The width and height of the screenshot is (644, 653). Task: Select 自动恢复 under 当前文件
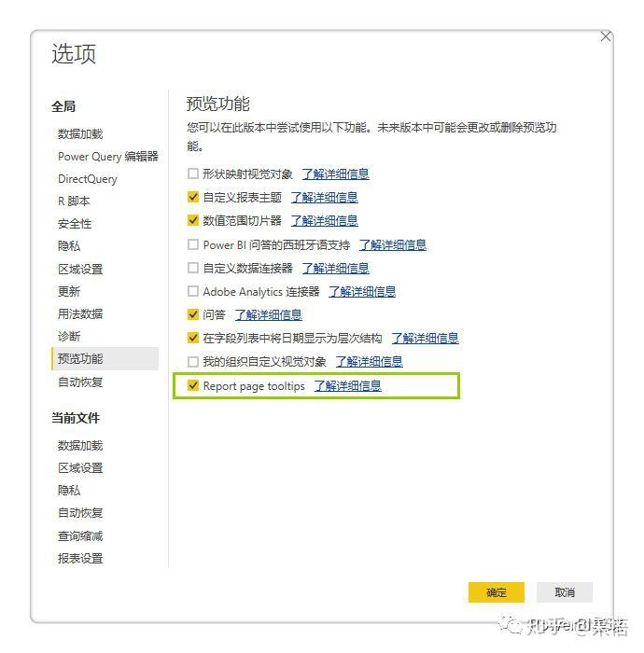coord(80,513)
